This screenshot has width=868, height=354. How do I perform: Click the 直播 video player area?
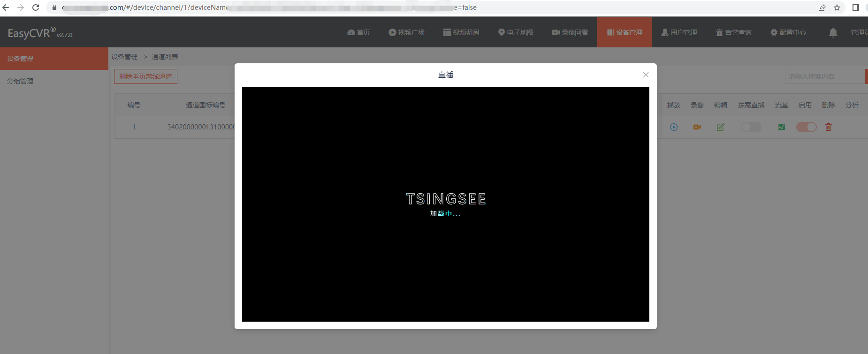pyautogui.click(x=446, y=204)
